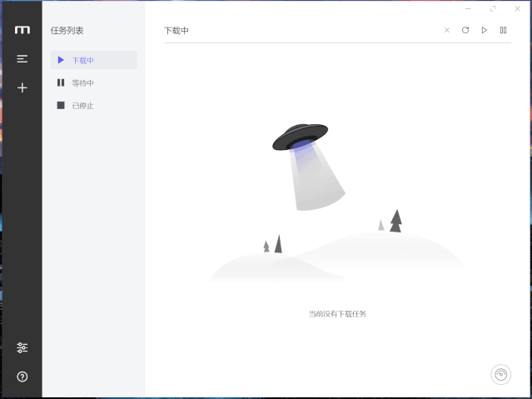Image resolution: width=532 pixels, height=399 pixels.
Task: Click the Motrix logo in the sidebar
Action: [x=22, y=30]
